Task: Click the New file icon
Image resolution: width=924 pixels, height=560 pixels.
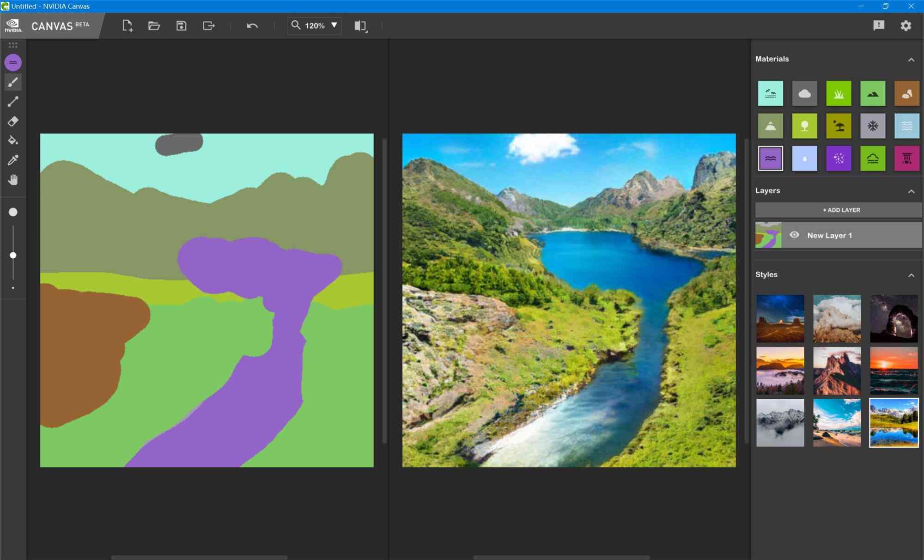Action: click(128, 25)
